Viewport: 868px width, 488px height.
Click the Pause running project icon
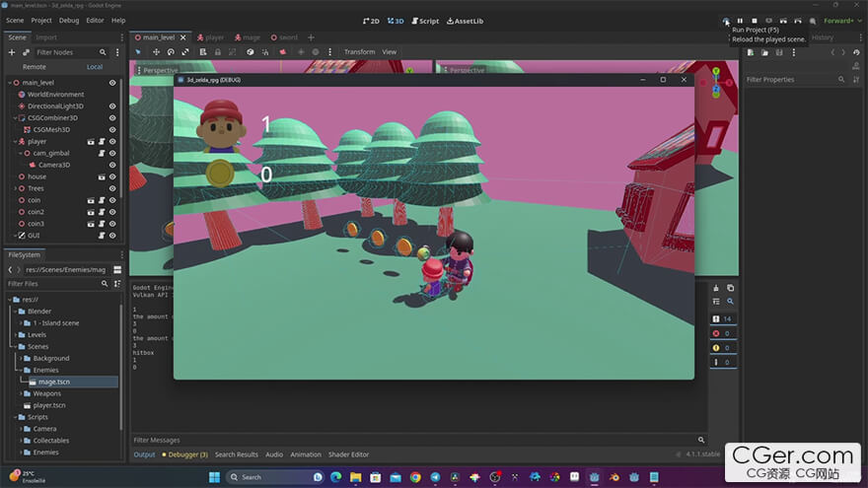[740, 21]
